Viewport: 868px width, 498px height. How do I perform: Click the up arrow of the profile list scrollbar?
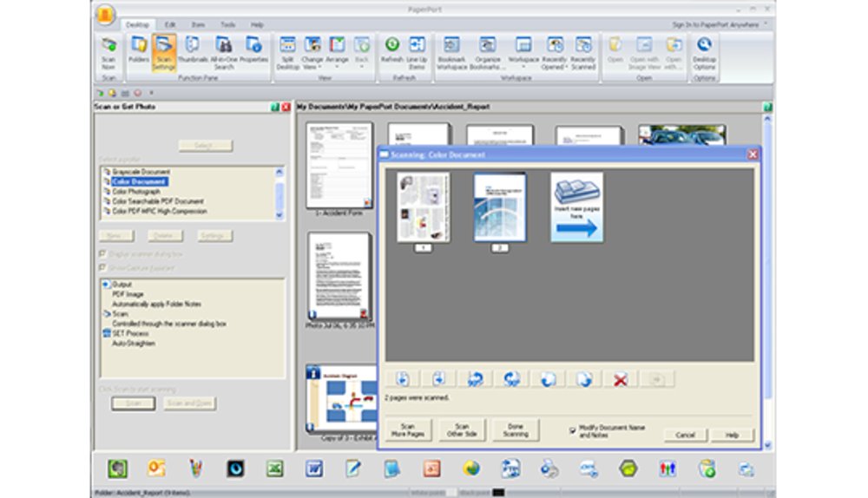pyautogui.click(x=279, y=172)
